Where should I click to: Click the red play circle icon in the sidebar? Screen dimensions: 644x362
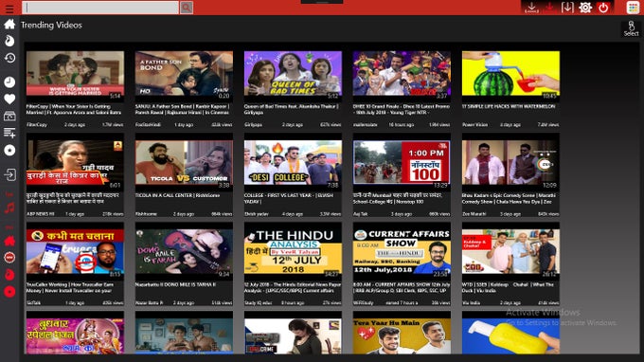tap(9, 292)
